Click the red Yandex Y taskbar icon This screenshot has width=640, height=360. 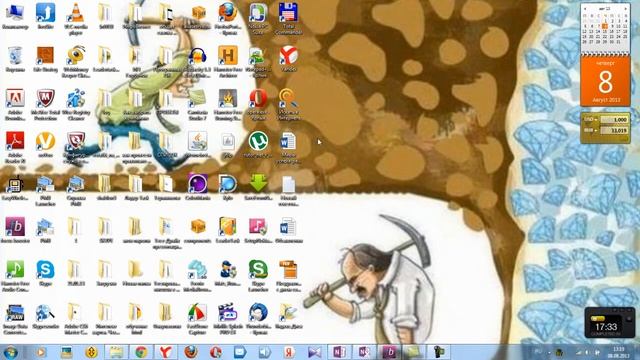[x=165, y=352]
